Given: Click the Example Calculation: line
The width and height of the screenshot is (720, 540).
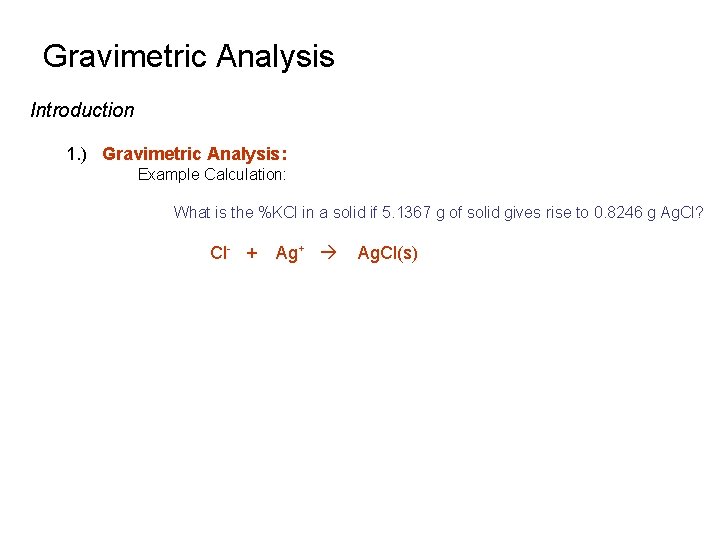Looking at the screenshot, I should coord(212,174).
